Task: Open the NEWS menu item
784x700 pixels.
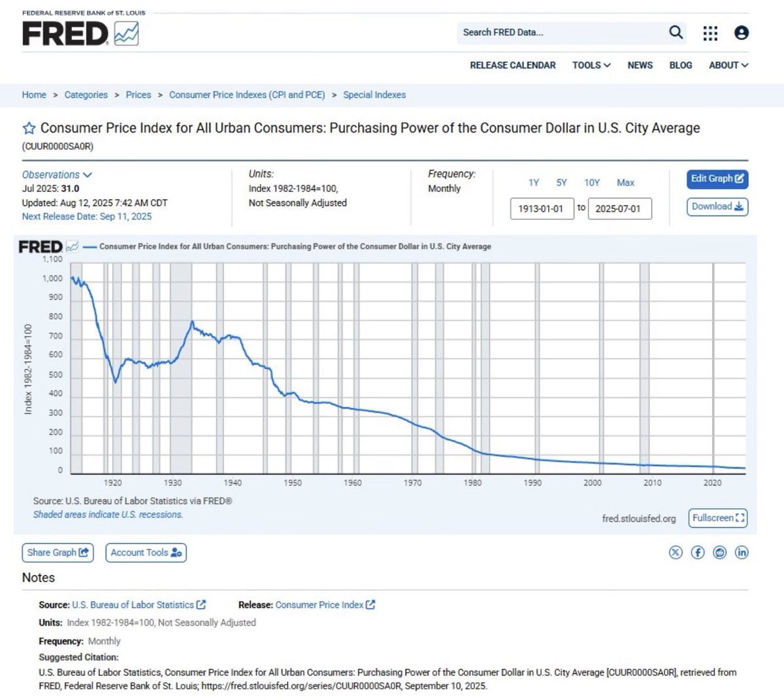Action: click(640, 65)
